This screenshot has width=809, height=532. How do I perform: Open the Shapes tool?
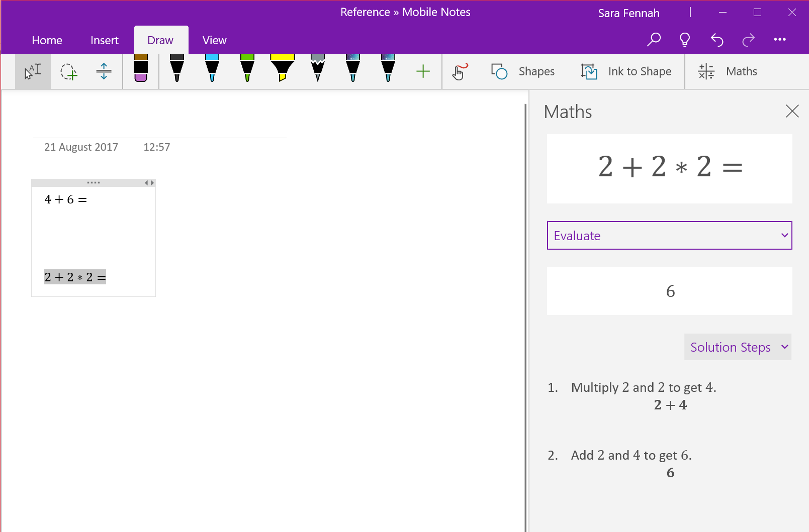coord(522,71)
